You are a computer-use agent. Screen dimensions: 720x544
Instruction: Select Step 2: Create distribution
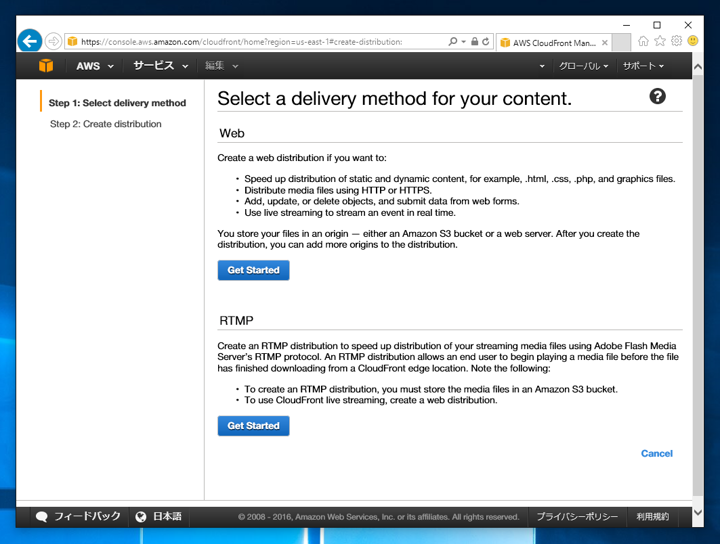pos(106,124)
